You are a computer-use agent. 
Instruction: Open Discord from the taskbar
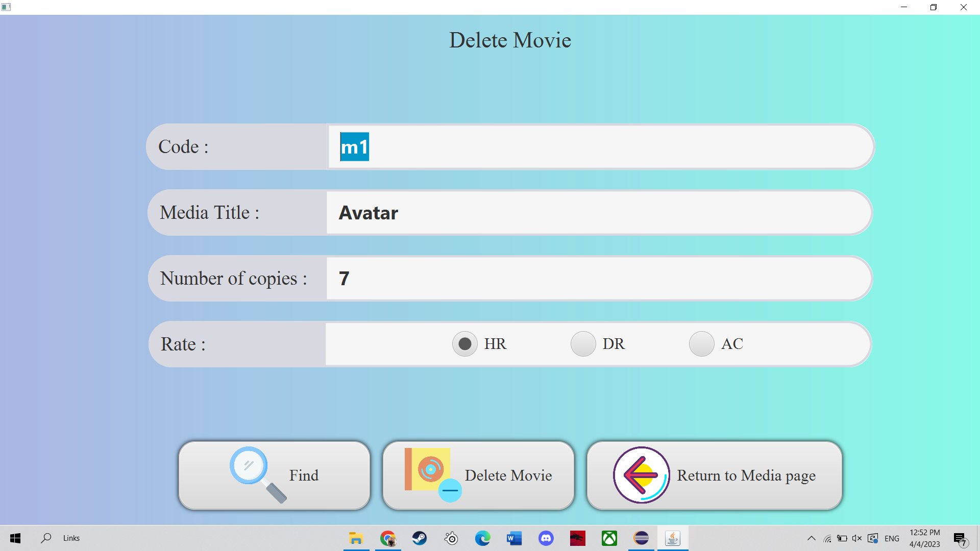pyautogui.click(x=546, y=538)
